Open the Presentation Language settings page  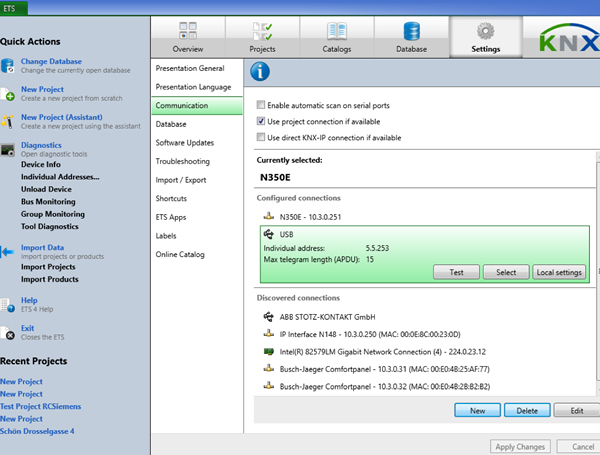point(197,87)
